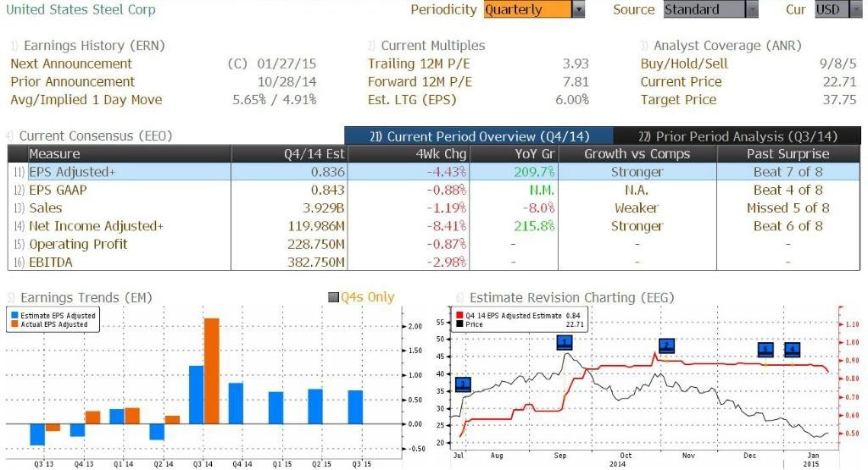This screenshot has width=868, height=470.
Task: Open the Current Consensus (EEO) section link
Action: [95, 135]
